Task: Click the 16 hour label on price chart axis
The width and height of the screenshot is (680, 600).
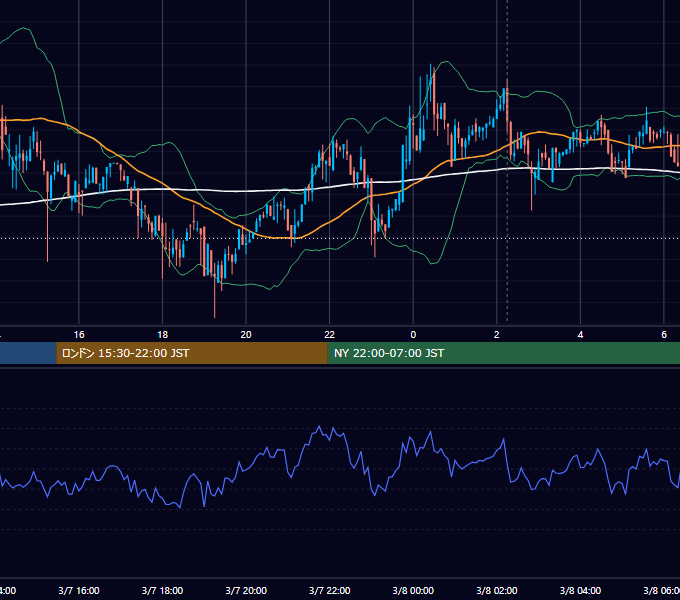Action: click(79, 334)
